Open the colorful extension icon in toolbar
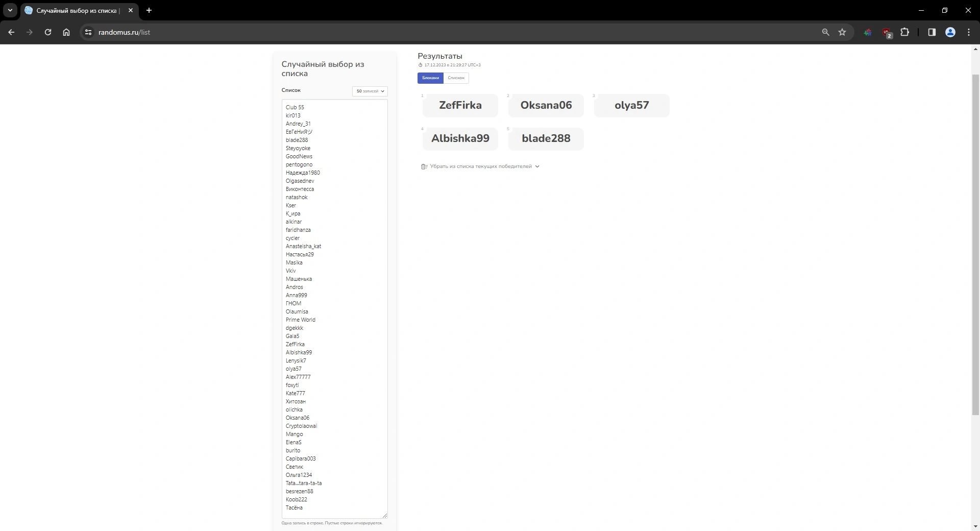The width and height of the screenshot is (980, 531). tap(868, 32)
